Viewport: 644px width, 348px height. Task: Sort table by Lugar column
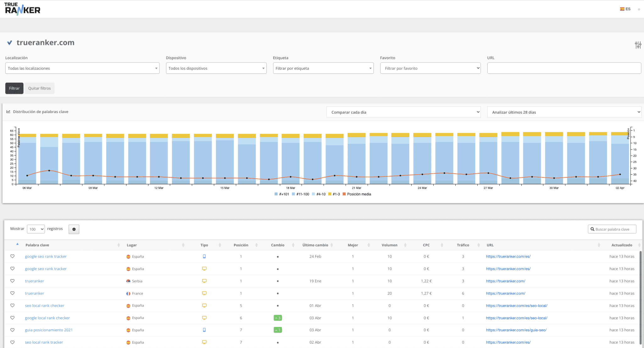click(x=132, y=245)
